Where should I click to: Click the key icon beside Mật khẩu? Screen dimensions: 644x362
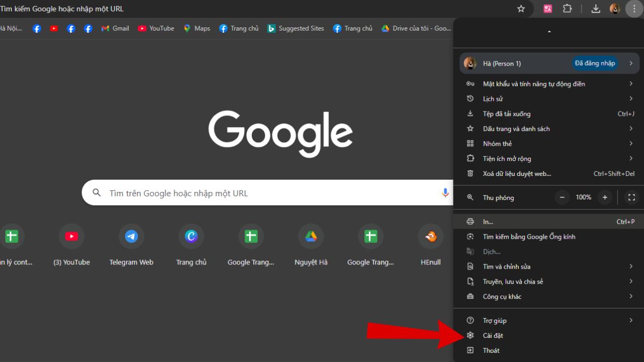click(x=470, y=84)
